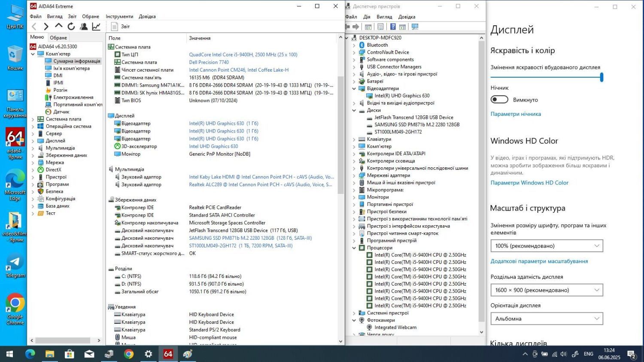Open the scale 100% dropdown
The width and height of the screenshot is (644, 362).
tap(546, 246)
